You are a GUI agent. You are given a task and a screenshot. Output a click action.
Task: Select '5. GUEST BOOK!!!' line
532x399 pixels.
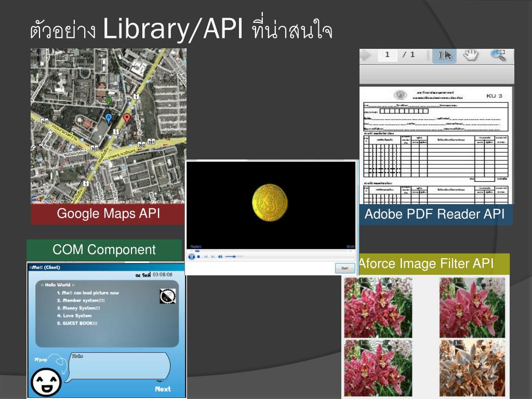point(77,323)
